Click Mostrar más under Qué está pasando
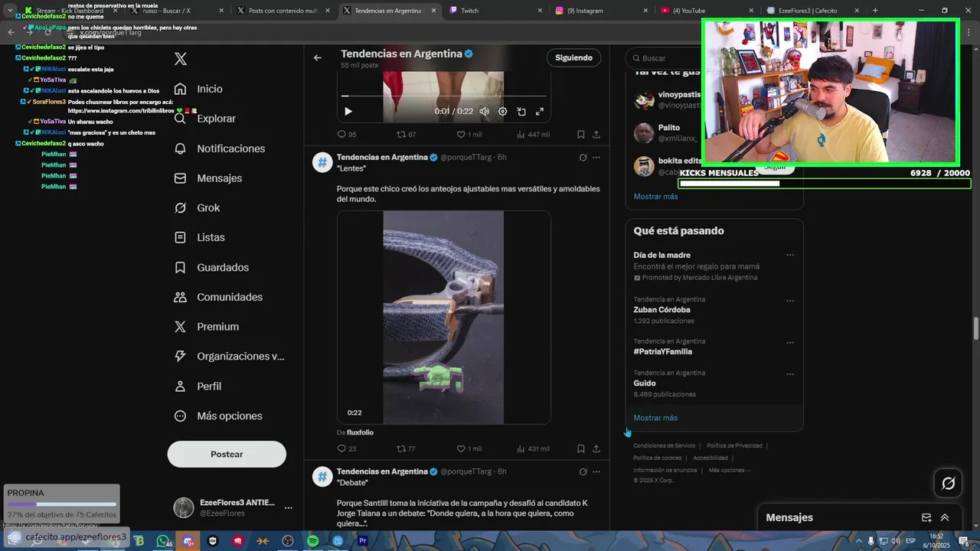The width and height of the screenshot is (980, 551). tap(655, 418)
